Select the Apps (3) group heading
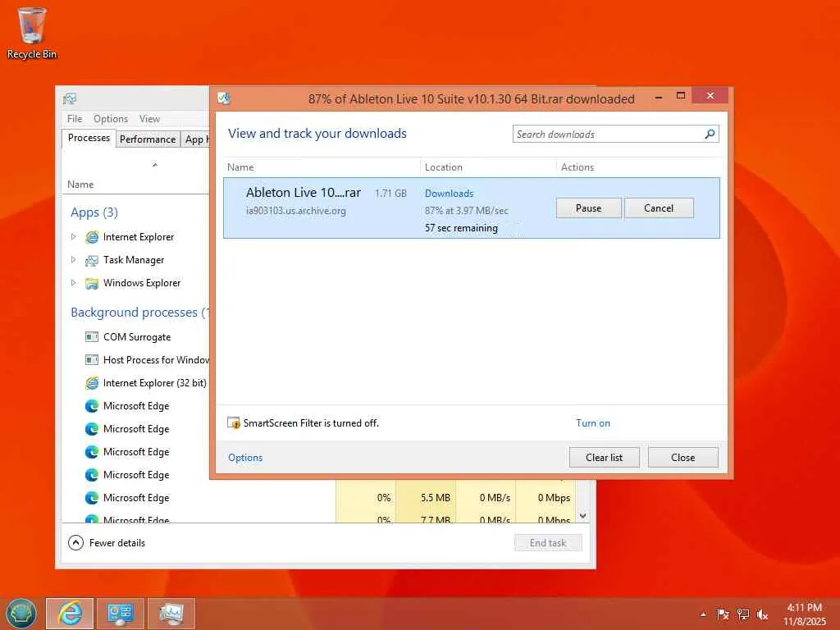840x630 pixels. [94, 212]
